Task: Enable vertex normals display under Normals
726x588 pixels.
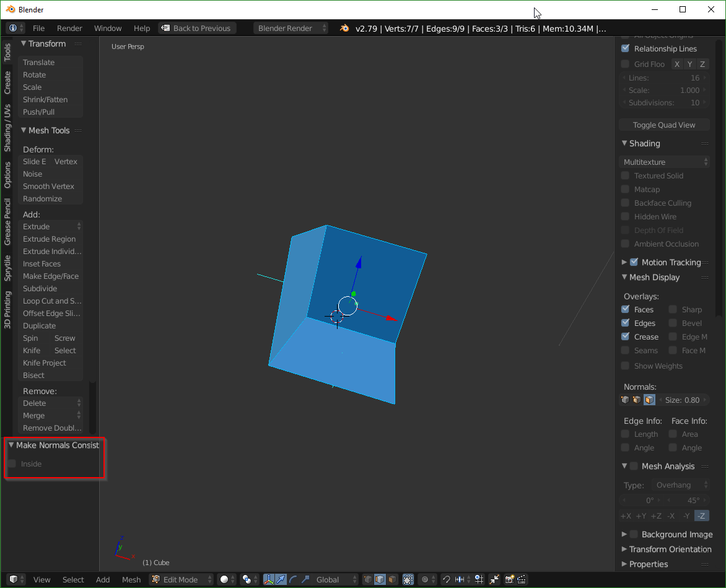Action: pyautogui.click(x=625, y=400)
